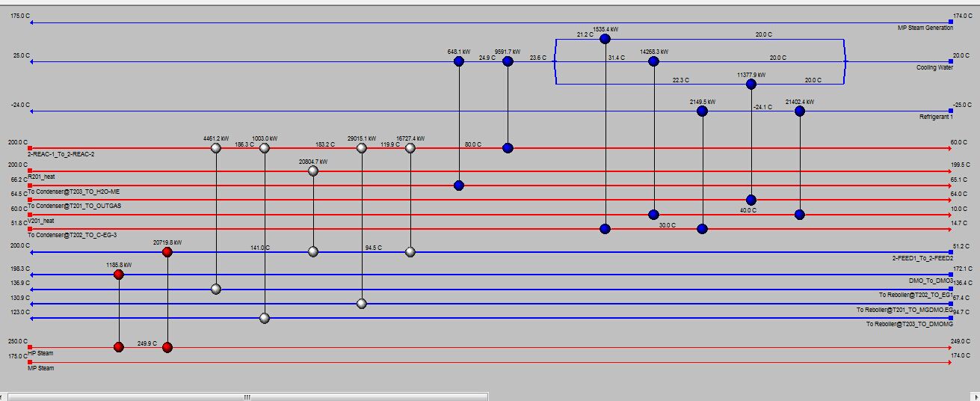Viewport: 980px width, 401px height.
Task: Pick the 11377.9 kW cooler node on lower branch
Action: click(751, 85)
